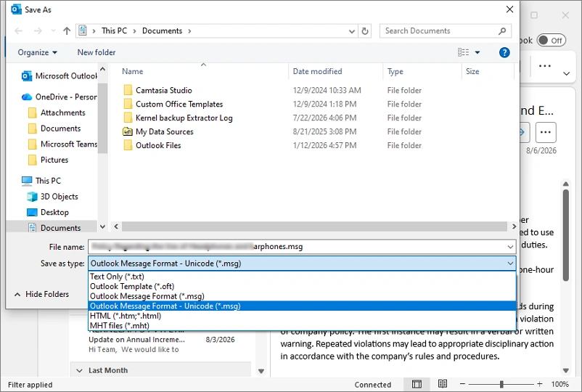Choose non-Unicode Outlook Message Format (*.msg)
This screenshot has width=582, height=392.
302,296
